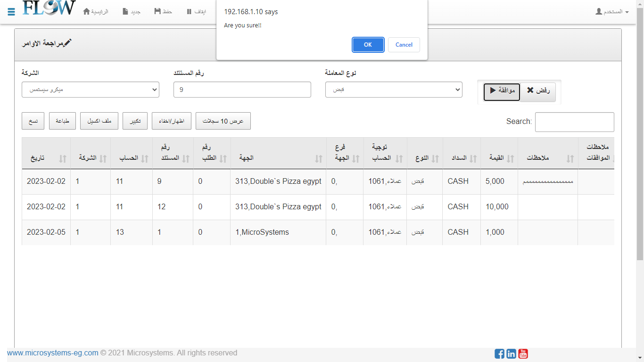Open the LinkedIn icon link
Viewport: 644px width, 362px height.
click(511, 354)
